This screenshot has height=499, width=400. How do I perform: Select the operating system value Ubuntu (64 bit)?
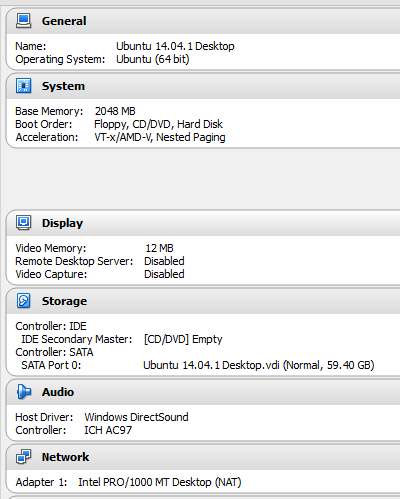153,59
